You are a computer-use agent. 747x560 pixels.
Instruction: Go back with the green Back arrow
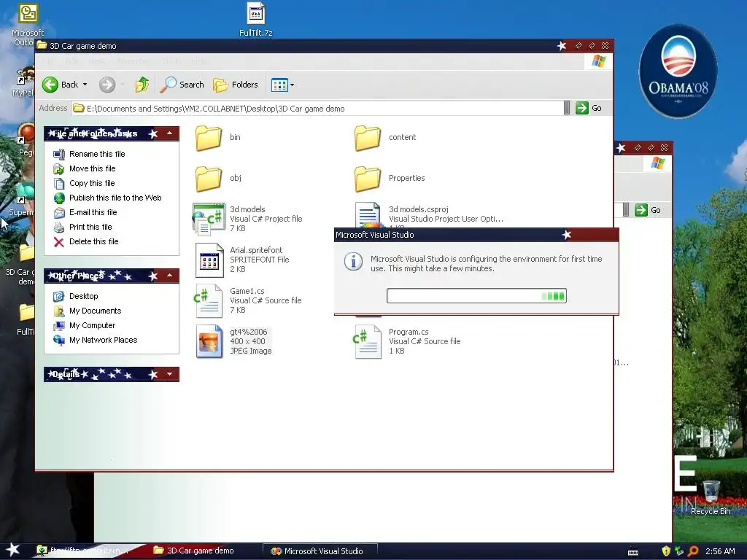click(60, 85)
